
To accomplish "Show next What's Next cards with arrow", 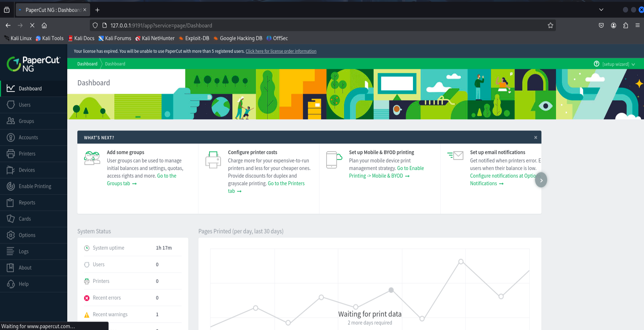I will 541,180.
